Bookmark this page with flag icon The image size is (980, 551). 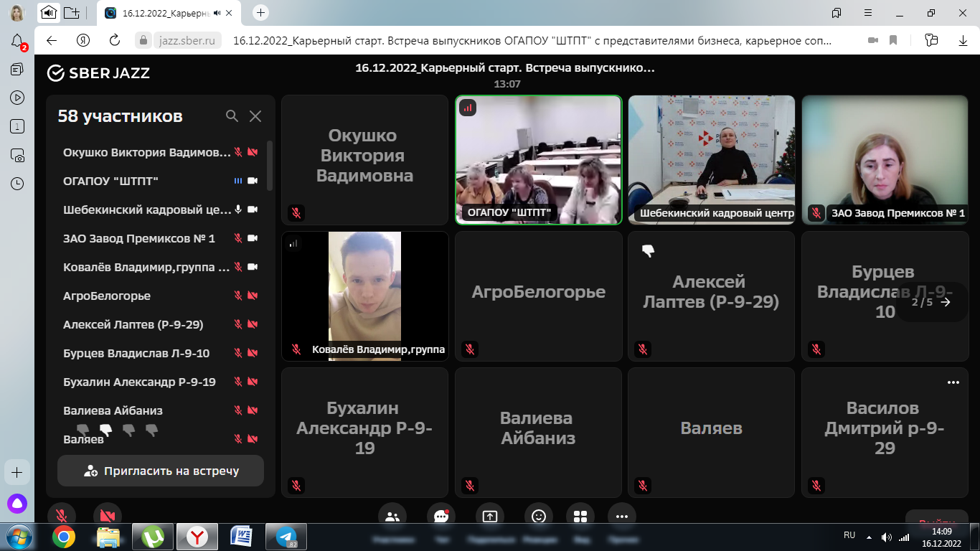pyautogui.click(x=894, y=40)
